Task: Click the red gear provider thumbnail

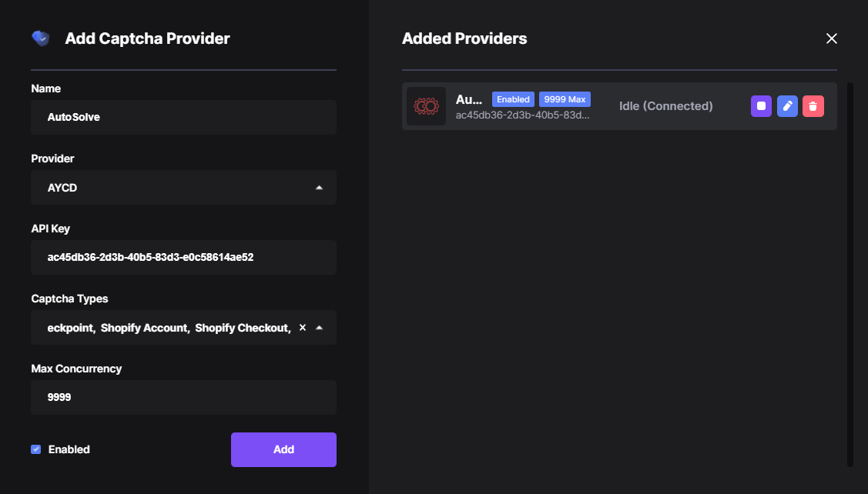Action: click(426, 106)
